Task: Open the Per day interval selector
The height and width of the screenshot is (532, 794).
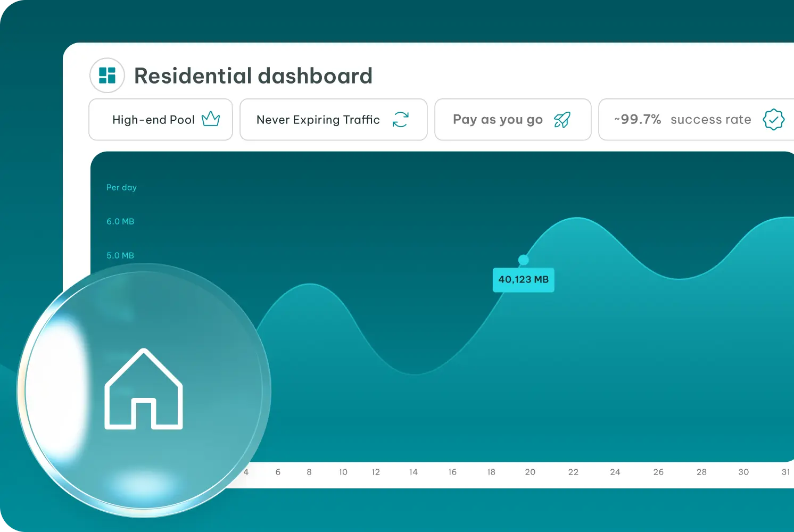Action: [x=121, y=187]
